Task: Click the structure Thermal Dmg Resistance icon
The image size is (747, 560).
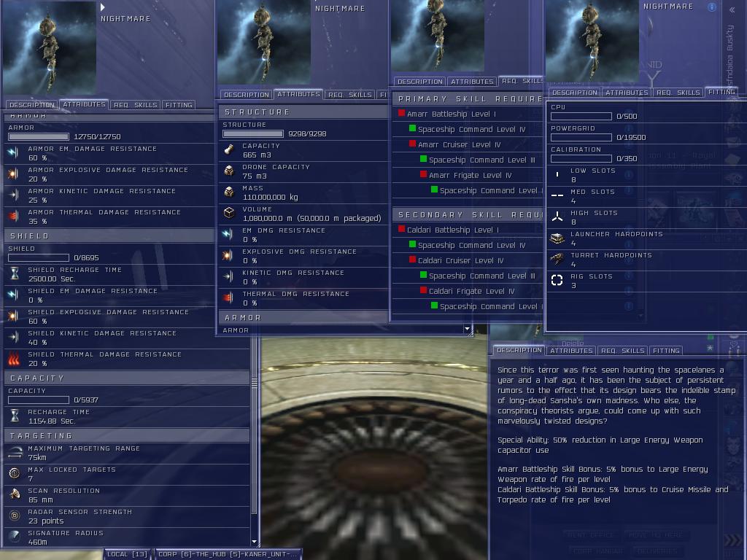Action: (228, 297)
